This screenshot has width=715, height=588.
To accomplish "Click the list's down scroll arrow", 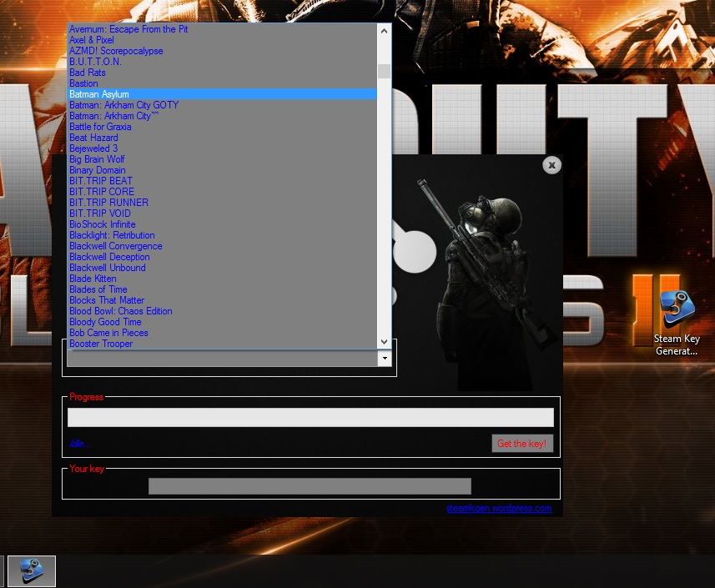I will pos(384,341).
